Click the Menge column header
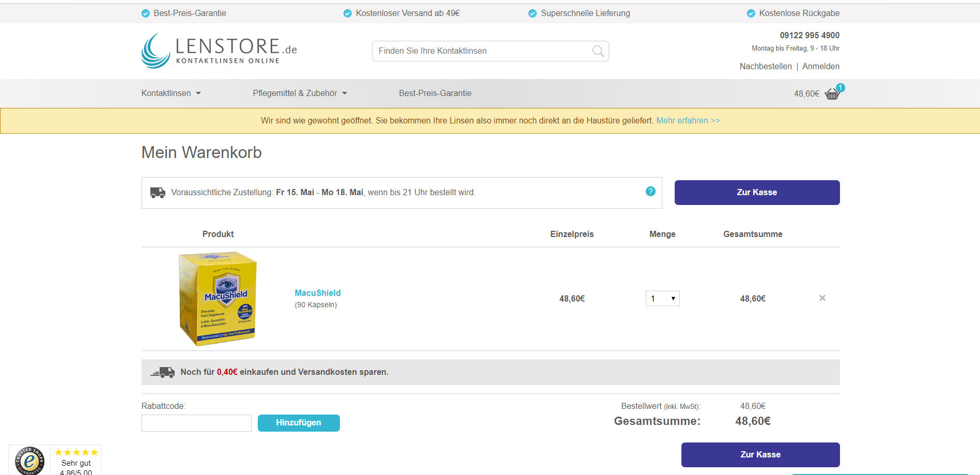The image size is (980, 475). (662, 234)
